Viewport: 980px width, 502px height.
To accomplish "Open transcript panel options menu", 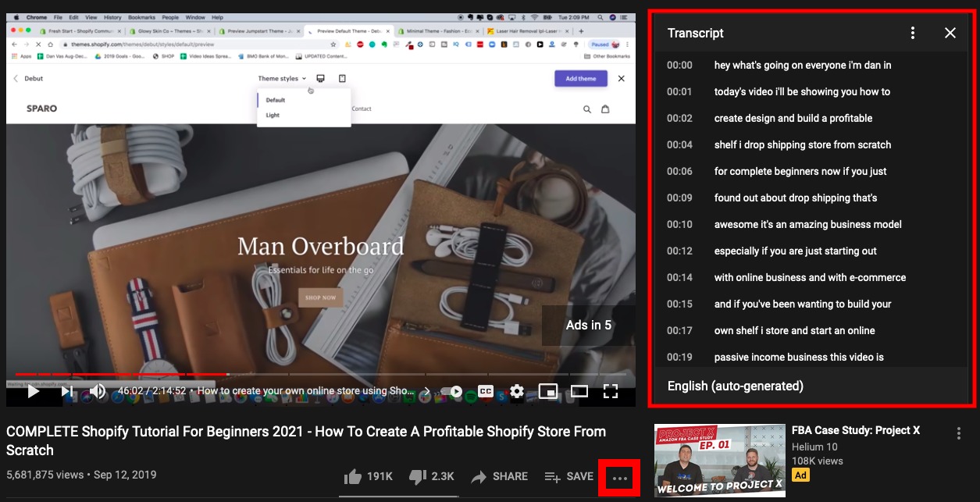I will [913, 33].
